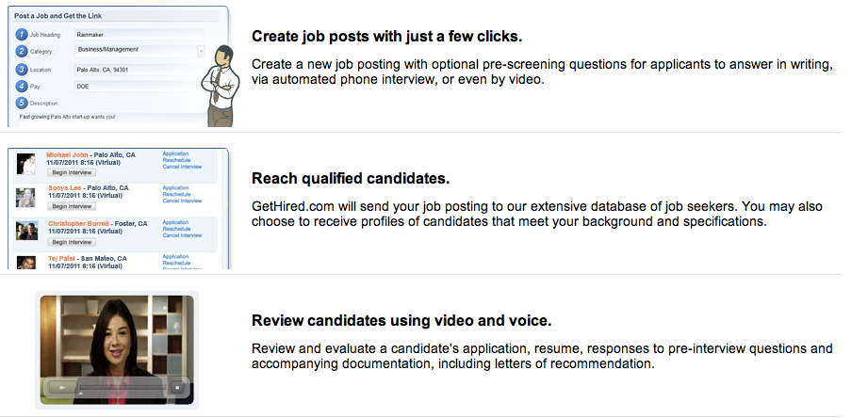Click the video progress seek bar
The height and width of the screenshot is (418, 868).
click(x=116, y=387)
